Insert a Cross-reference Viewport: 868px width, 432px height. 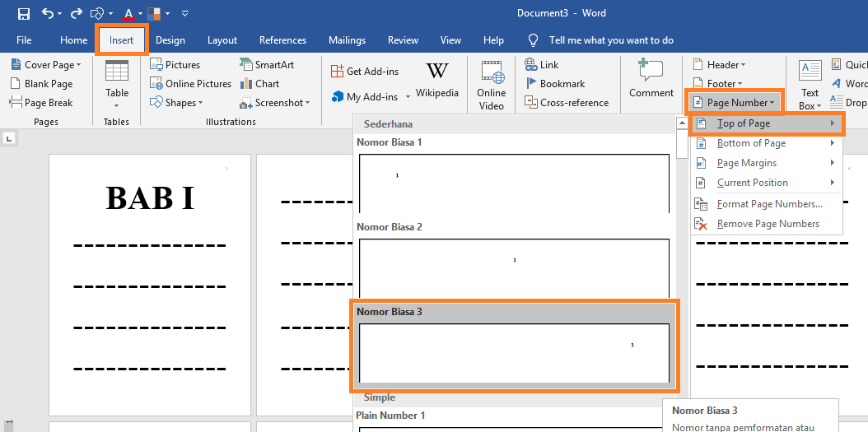(567, 103)
